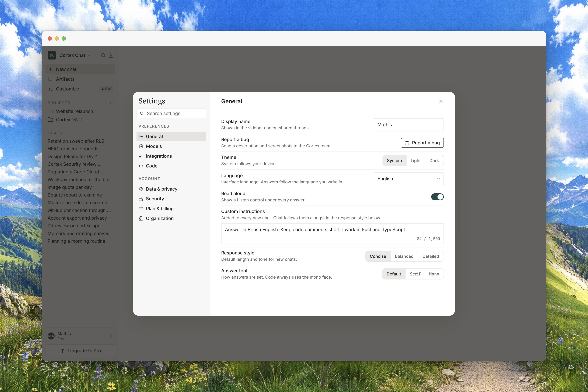Viewport: 588px width, 392px height.
Task: Open search via sidebar magnifier icon
Action: click(x=103, y=55)
